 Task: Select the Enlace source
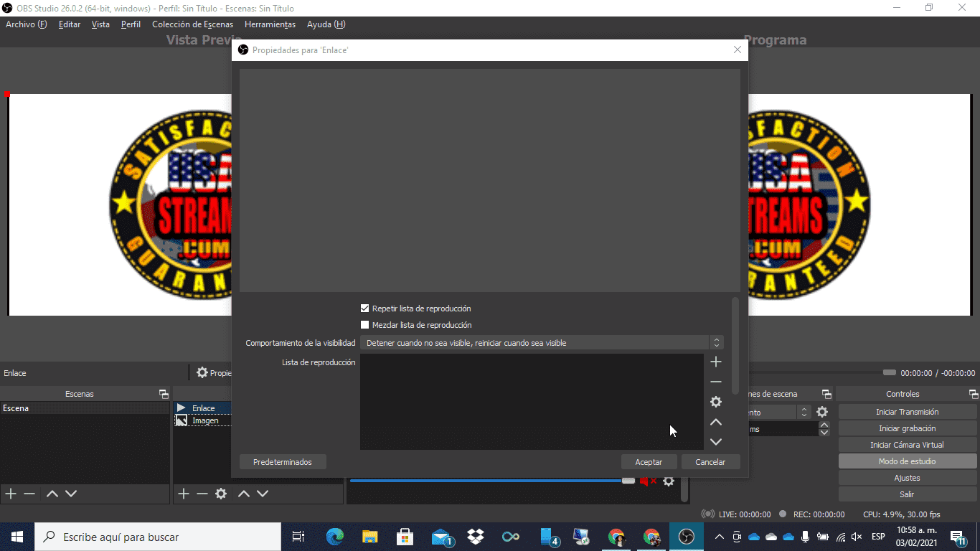tap(203, 408)
